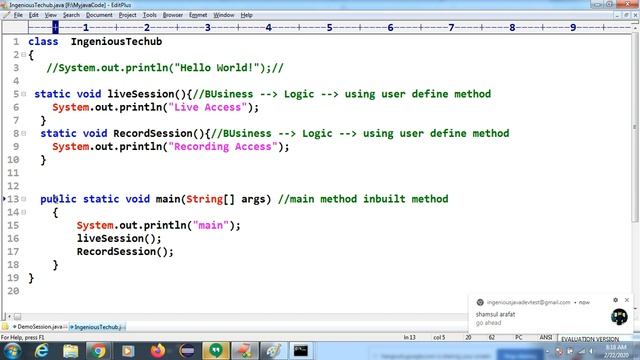Open the Command Prompt taskbar icon
Screen dimensions: 640x360
coord(301,351)
